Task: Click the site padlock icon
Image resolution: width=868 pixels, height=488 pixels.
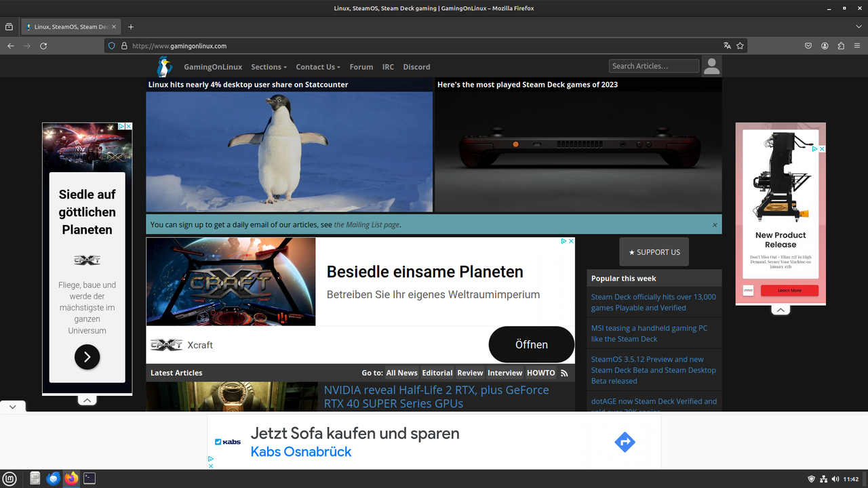Action: point(124,46)
